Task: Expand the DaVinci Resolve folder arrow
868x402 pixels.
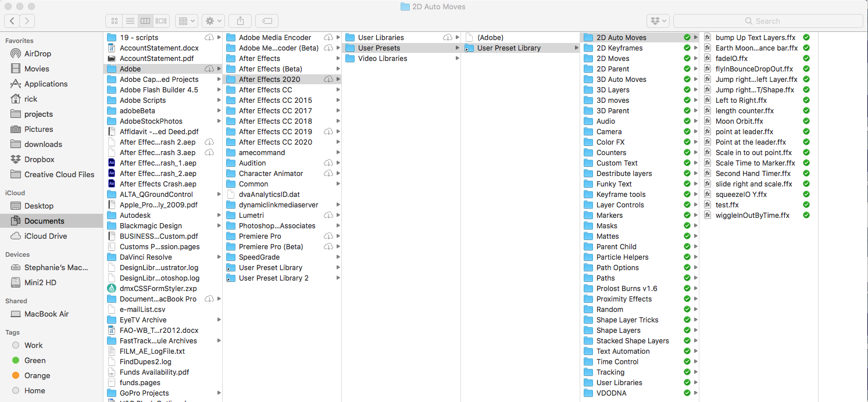Action: click(x=219, y=257)
